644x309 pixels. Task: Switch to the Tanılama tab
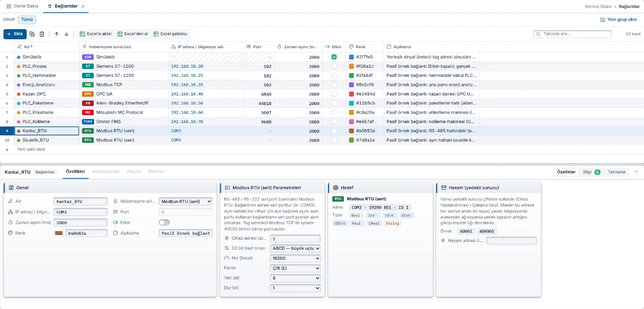617,172
